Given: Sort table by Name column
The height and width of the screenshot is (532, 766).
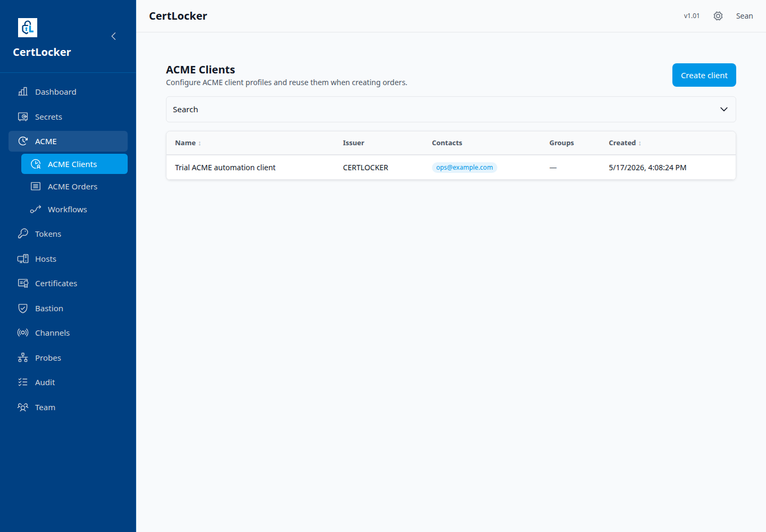Looking at the screenshot, I should [x=188, y=143].
